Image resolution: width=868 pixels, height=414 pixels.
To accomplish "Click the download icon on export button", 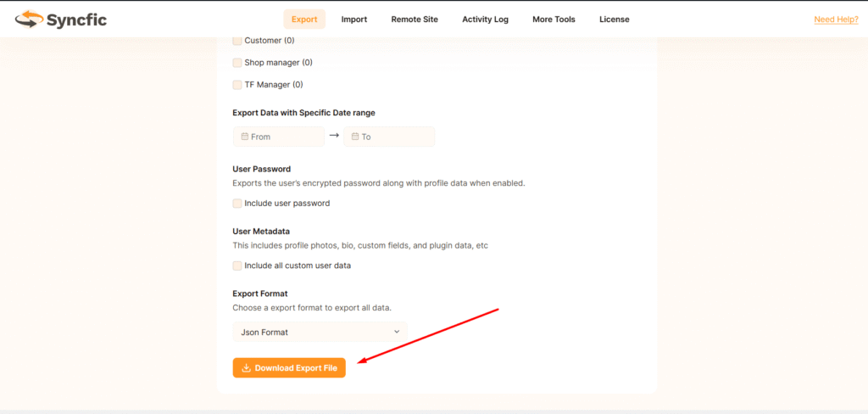I will point(246,368).
